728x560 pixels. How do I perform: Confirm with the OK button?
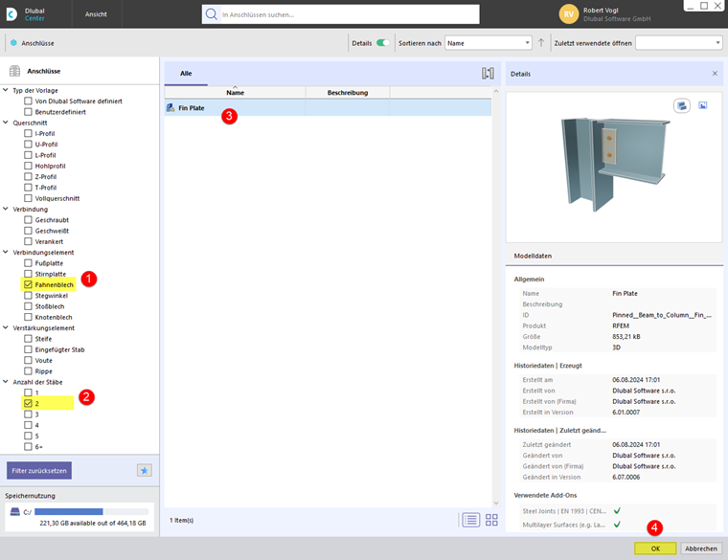coord(655,549)
